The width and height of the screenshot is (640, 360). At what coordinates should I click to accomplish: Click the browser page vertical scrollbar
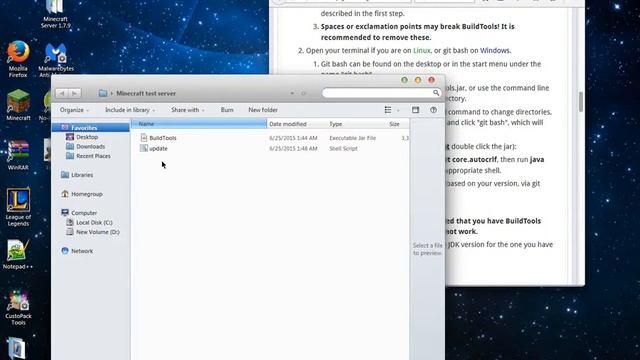point(580,102)
